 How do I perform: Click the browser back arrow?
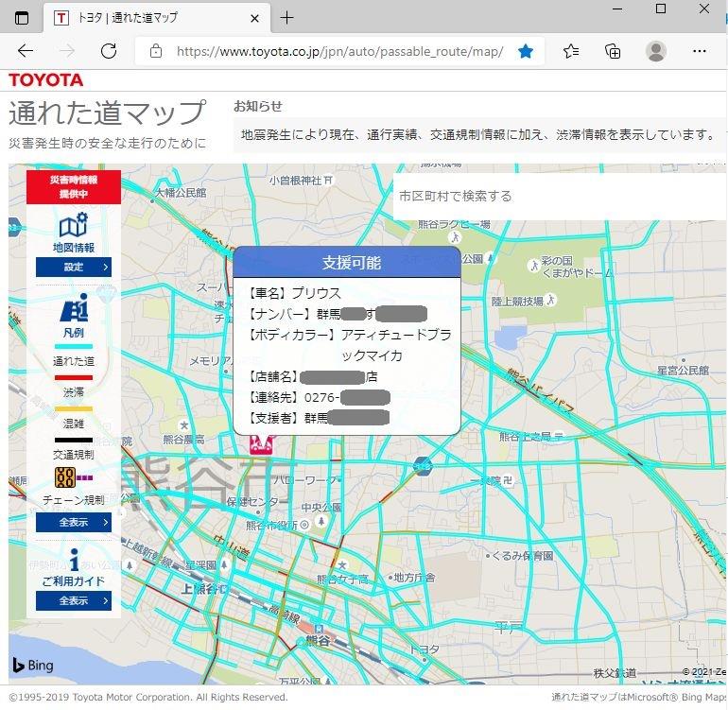point(26,51)
